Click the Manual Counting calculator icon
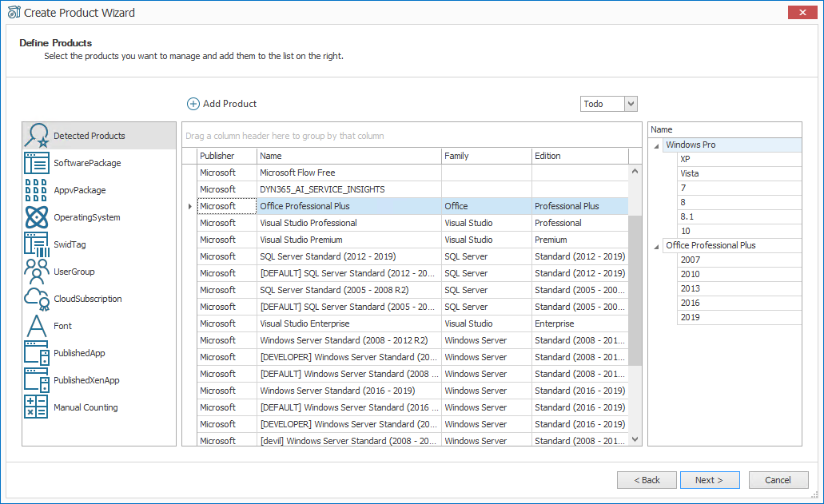This screenshot has width=824, height=504. tap(36, 407)
